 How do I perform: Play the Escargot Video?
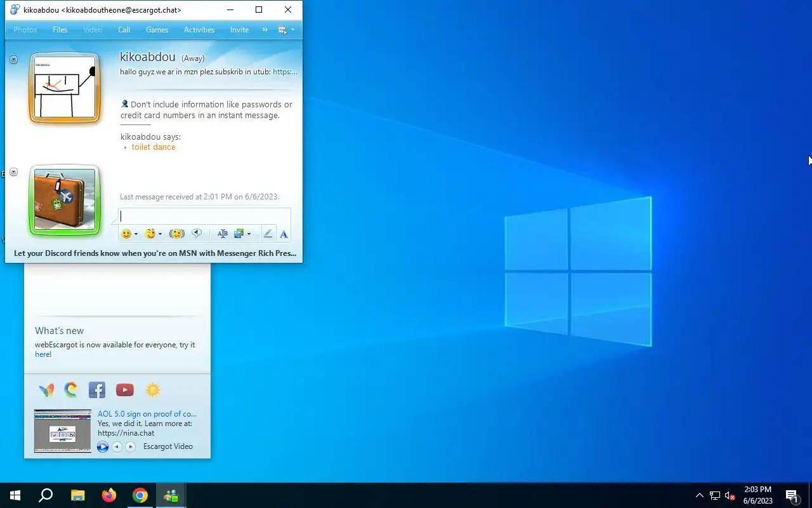(x=103, y=447)
